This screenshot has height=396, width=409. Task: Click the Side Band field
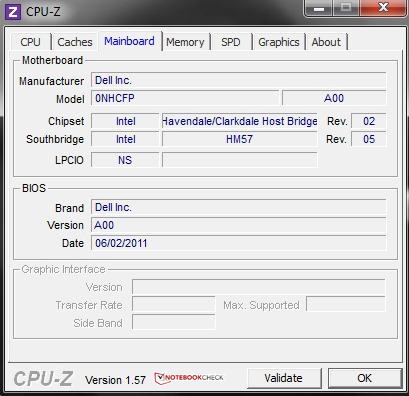tap(174, 323)
